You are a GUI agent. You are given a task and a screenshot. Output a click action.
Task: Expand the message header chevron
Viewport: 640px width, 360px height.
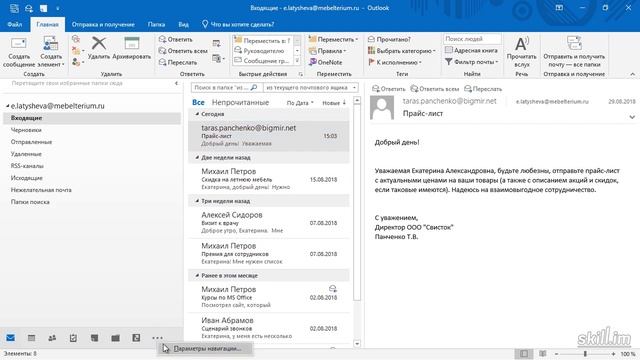632,117
